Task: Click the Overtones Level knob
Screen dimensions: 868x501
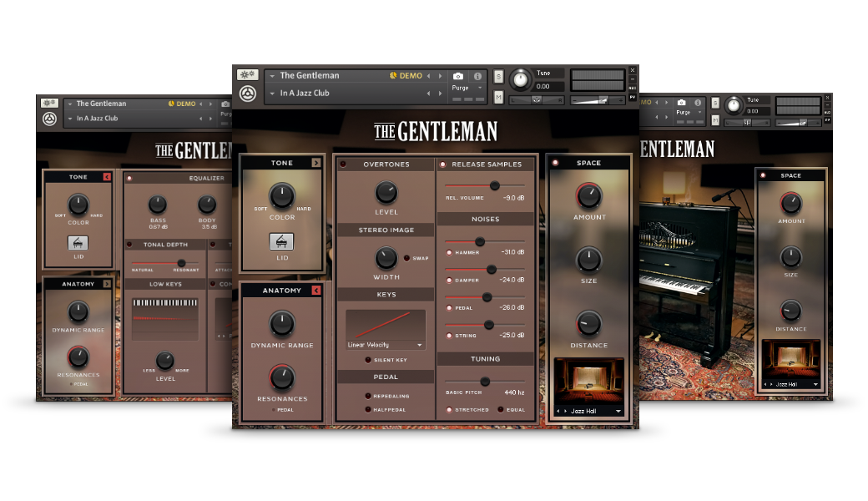Action: tap(386, 192)
